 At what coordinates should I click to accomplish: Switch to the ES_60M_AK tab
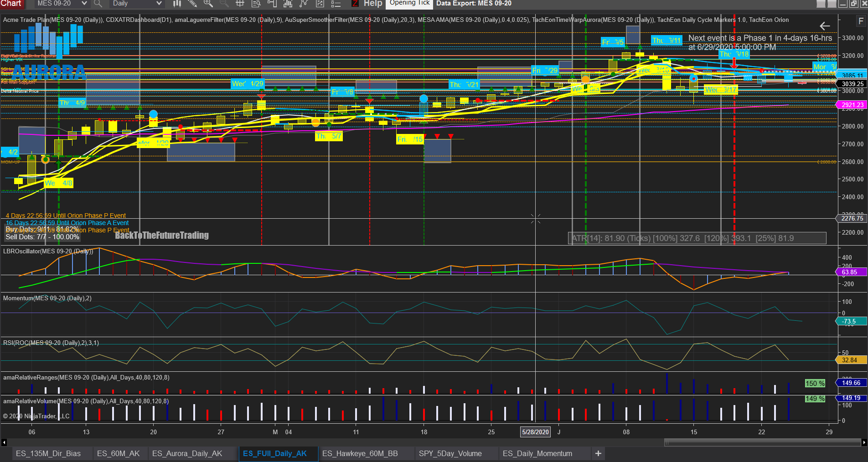point(119,453)
